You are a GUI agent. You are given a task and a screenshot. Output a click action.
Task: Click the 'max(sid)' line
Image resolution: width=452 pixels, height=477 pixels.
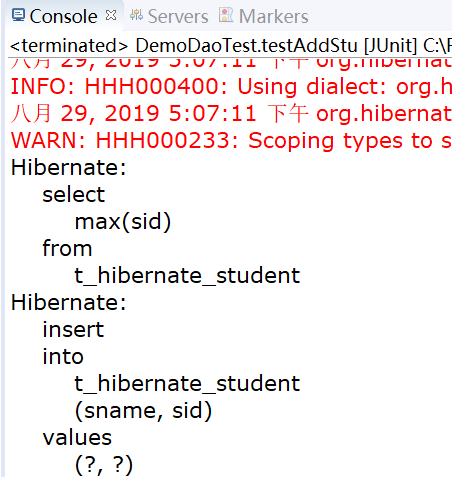(x=123, y=222)
